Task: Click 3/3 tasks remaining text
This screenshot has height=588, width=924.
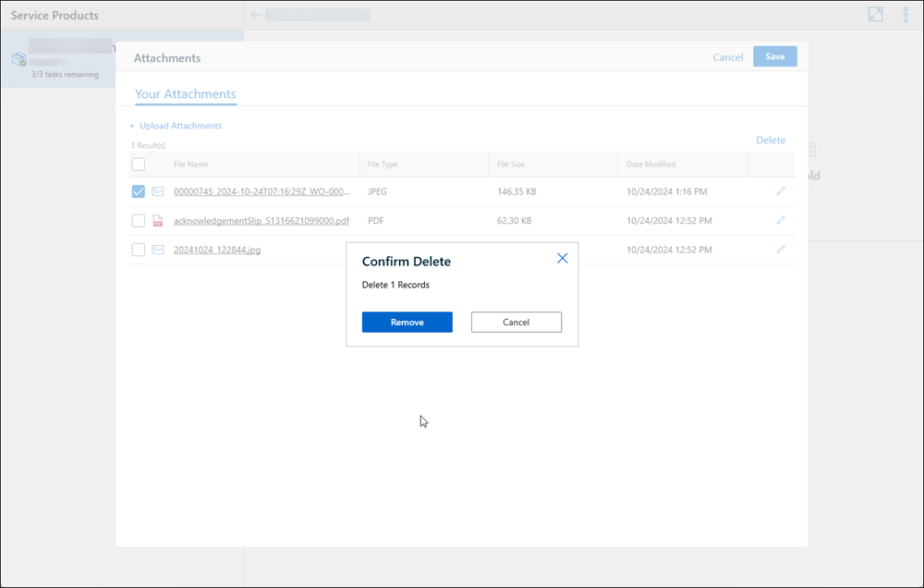Action: click(65, 74)
